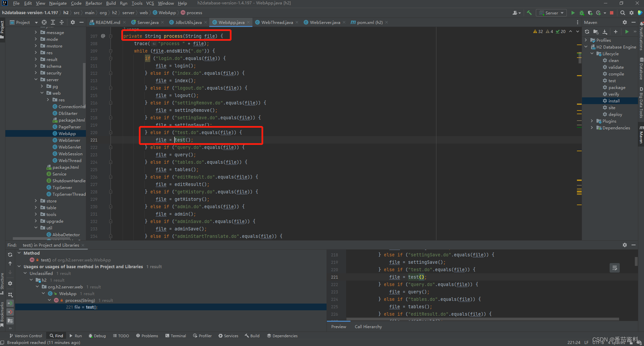644x346 pixels.
Task: Open the Navigate menu
Action: click(58, 3)
